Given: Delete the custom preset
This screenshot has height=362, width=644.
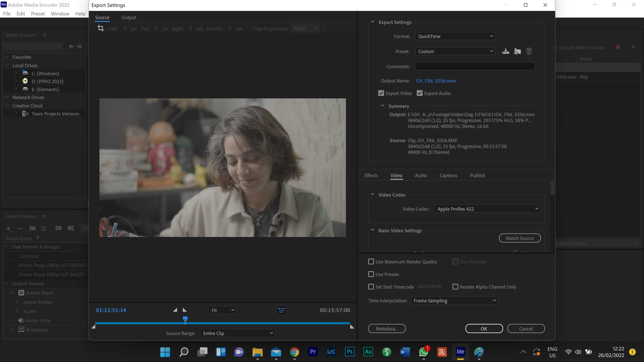Looking at the screenshot, I should 529,51.
